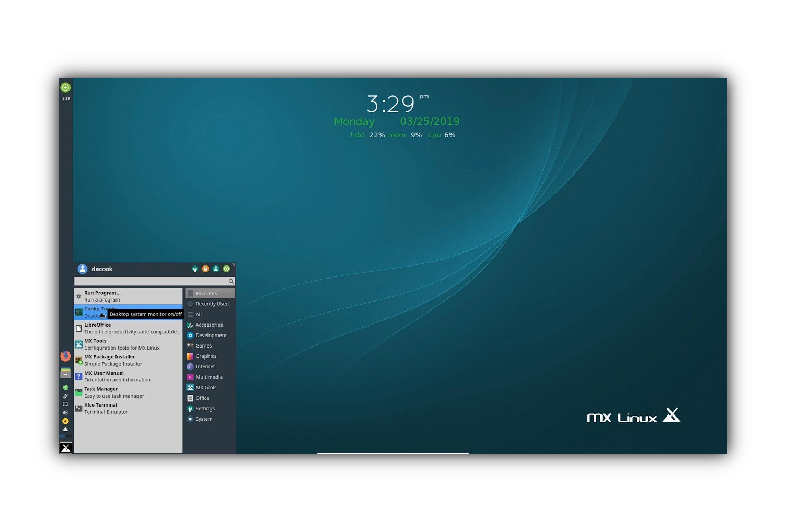Open the MX User Manual
The height and width of the screenshot is (532, 786).
tap(128, 376)
